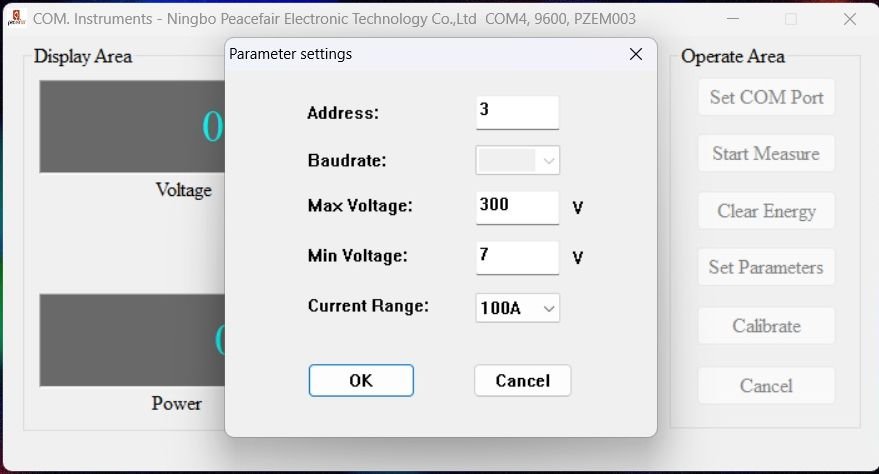The image size is (879, 474).
Task: Click the Calibrate button
Action: pos(766,326)
